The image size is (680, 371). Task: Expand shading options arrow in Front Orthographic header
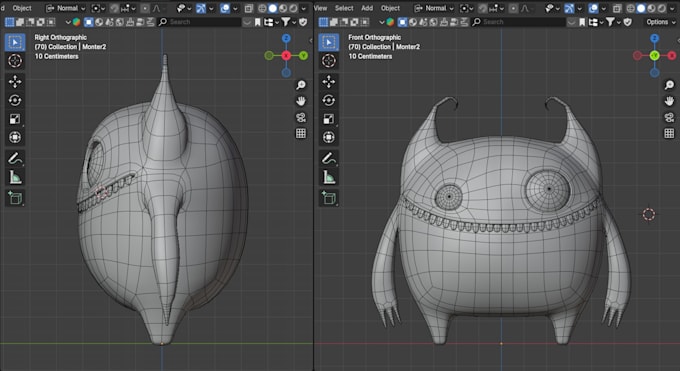click(x=672, y=9)
